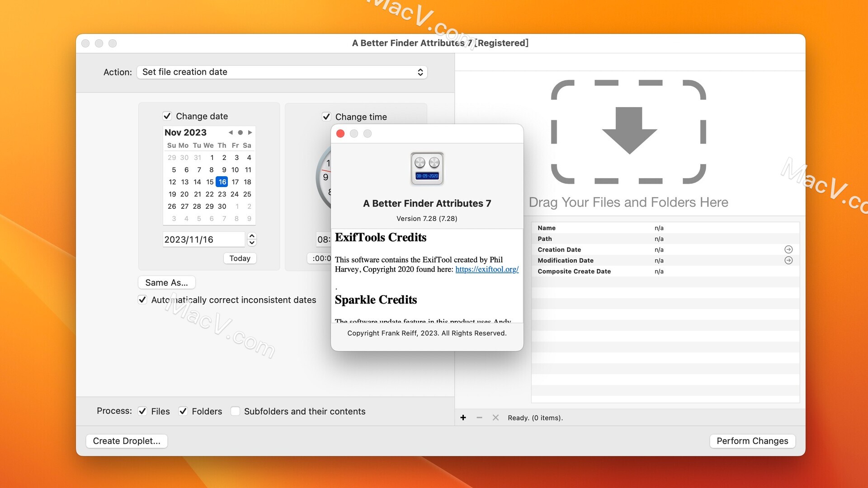This screenshot has width=868, height=488.
Task: Clear list with the X icon
Action: pyautogui.click(x=495, y=418)
